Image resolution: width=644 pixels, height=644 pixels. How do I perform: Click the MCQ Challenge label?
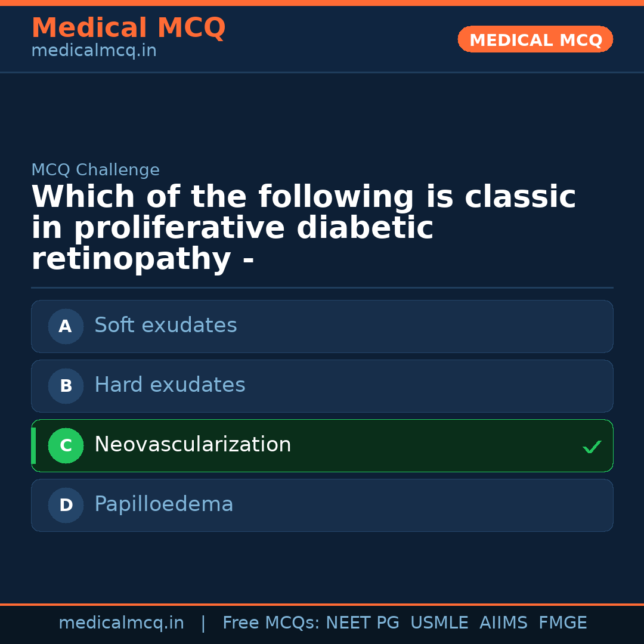pos(95,170)
